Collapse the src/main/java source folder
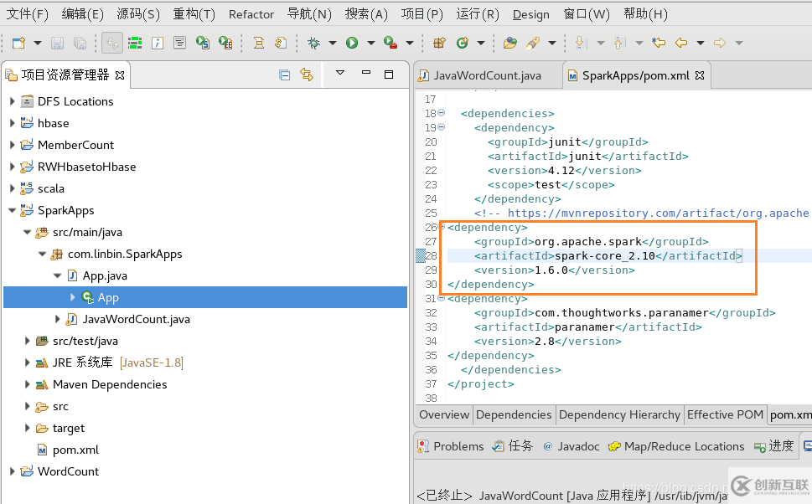The height and width of the screenshot is (504, 812). pyautogui.click(x=28, y=233)
